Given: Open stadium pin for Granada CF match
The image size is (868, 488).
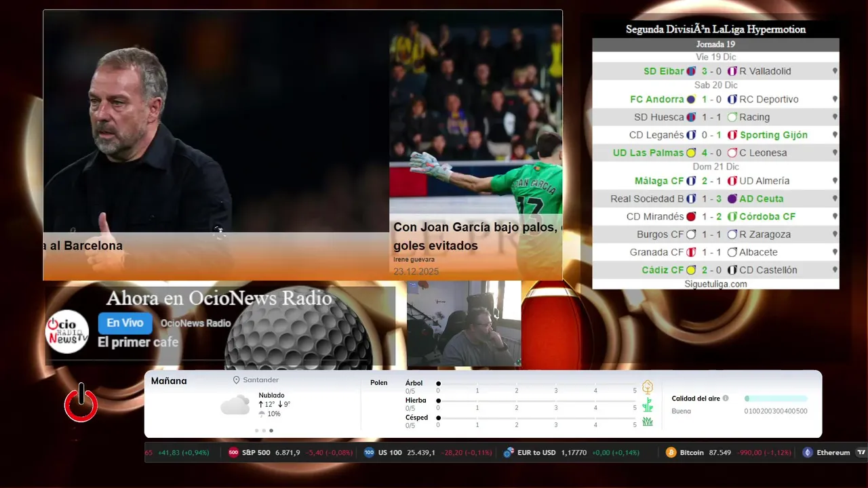Looking at the screenshot, I should coord(835,252).
